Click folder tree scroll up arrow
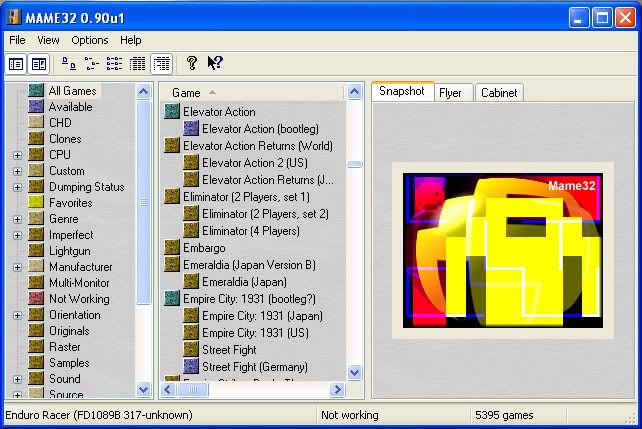 click(x=143, y=91)
